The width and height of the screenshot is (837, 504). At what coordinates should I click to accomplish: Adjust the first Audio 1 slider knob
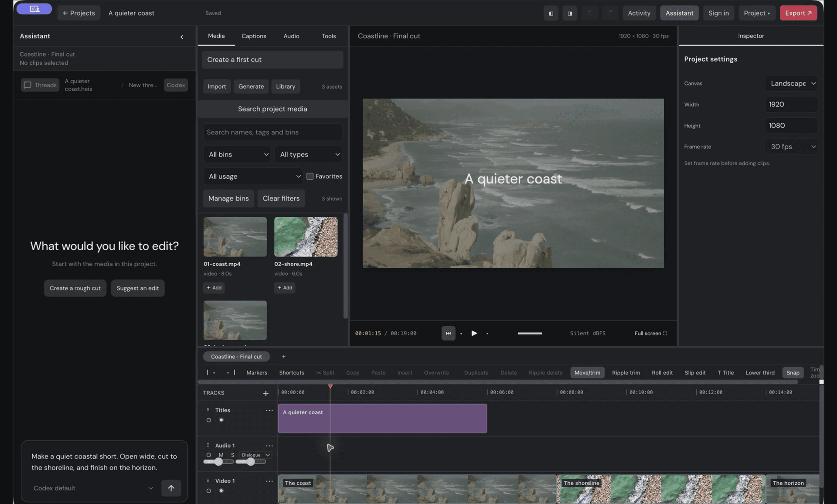218,462
